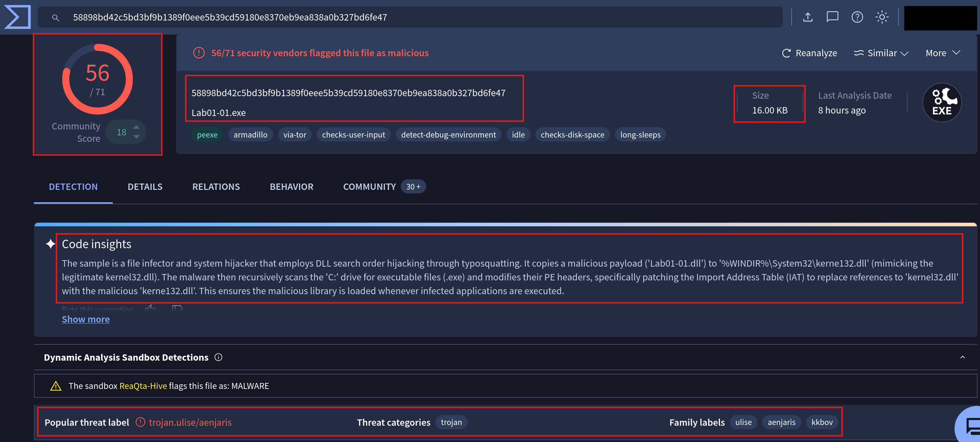Switch to the BEHAVIOR tab
Viewport: 980px width, 442px height.
[292, 187]
